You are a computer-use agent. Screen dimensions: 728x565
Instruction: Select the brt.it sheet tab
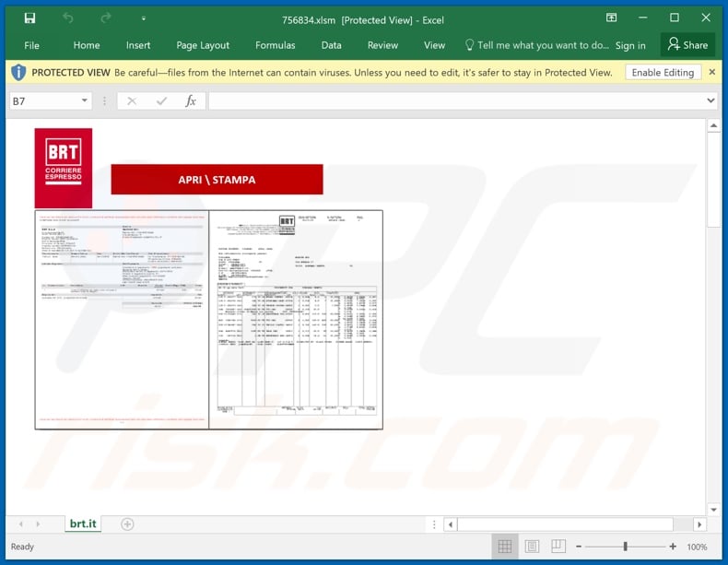[83, 524]
